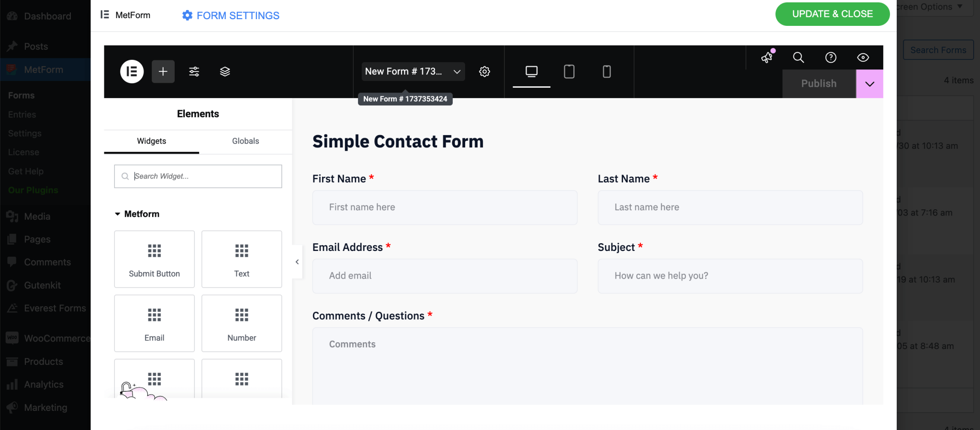This screenshot has width=980, height=430.
Task: Toggle the preview changes eye icon
Action: [863, 57]
